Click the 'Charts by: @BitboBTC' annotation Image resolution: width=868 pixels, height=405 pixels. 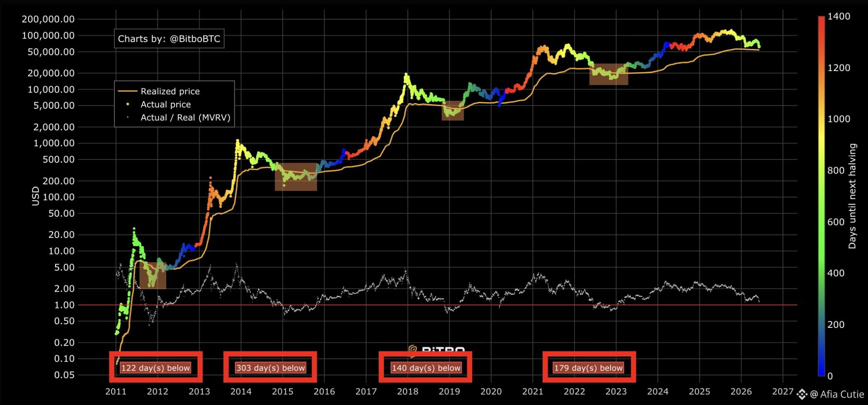point(169,39)
